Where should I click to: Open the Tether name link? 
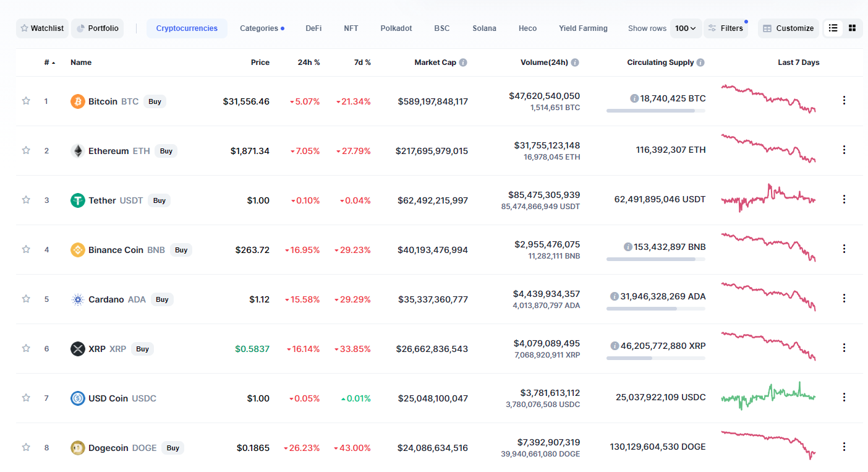(102, 200)
